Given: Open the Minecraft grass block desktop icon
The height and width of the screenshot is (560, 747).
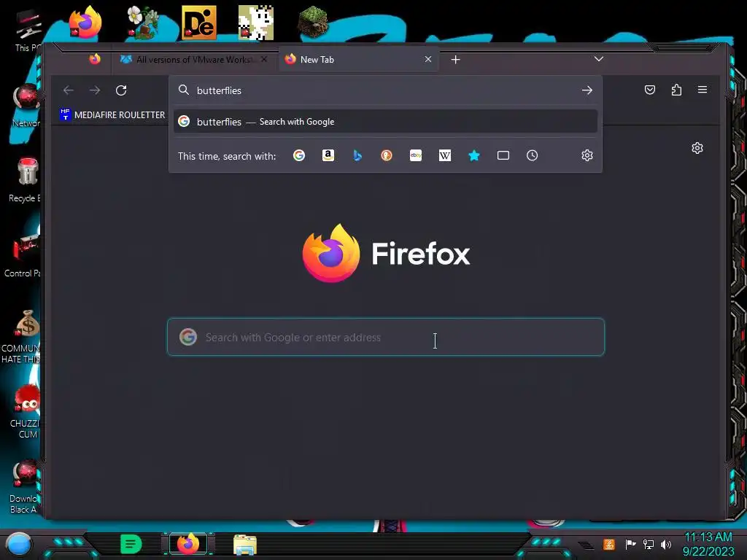Looking at the screenshot, I should (x=313, y=22).
